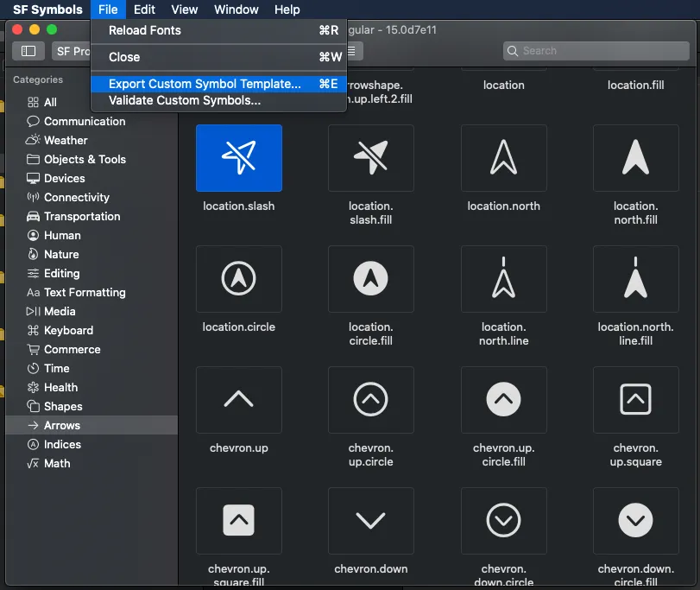Select the location.circle symbol
700x590 pixels.
(239, 279)
